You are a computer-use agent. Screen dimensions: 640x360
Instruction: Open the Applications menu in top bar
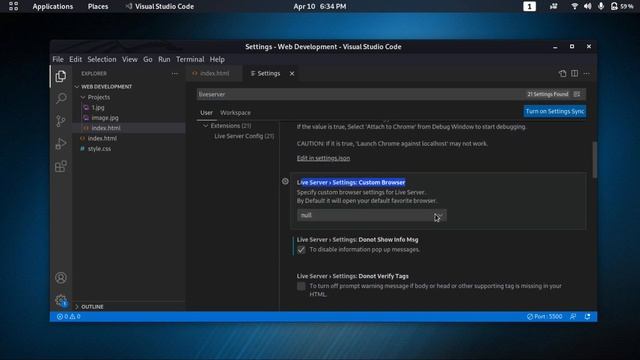53,6
